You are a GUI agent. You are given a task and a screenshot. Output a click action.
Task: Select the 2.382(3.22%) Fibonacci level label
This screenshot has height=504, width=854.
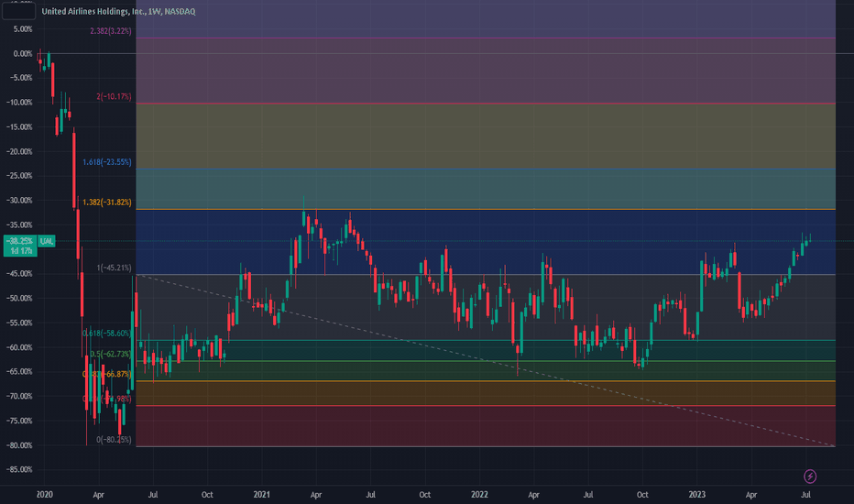[111, 31]
